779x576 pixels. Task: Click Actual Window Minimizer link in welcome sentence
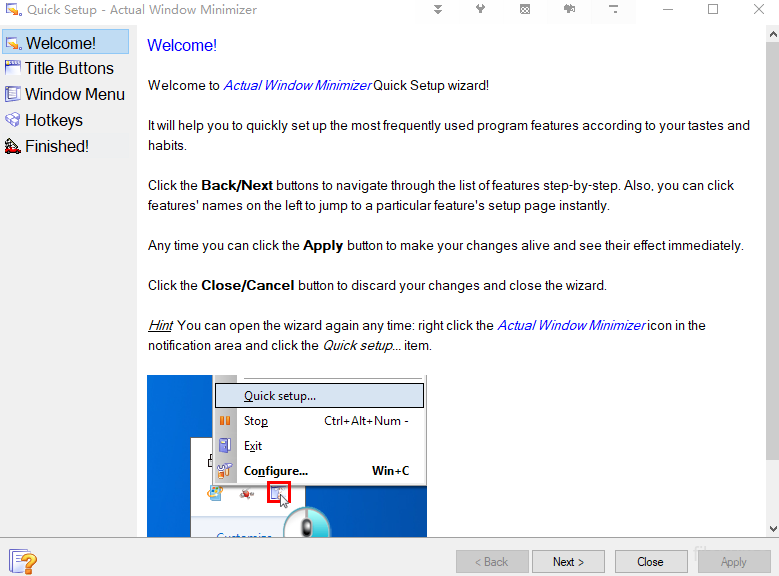tap(297, 86)
